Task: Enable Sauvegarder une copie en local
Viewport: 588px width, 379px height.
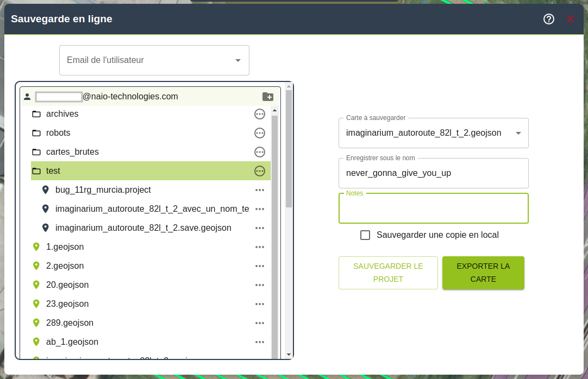Action: tap(365, 235)
